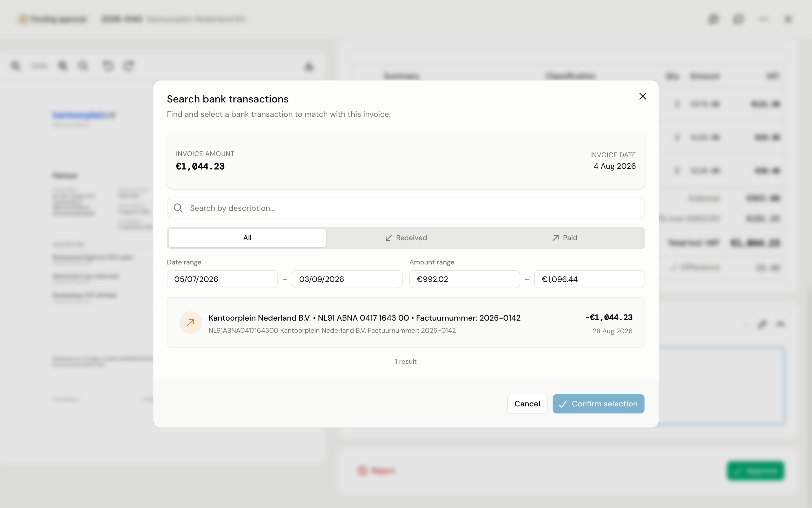Viewport: 812px width, 508px height.
Task: Close the Search bank transactions dialog
Action: [x=643, y=97]
